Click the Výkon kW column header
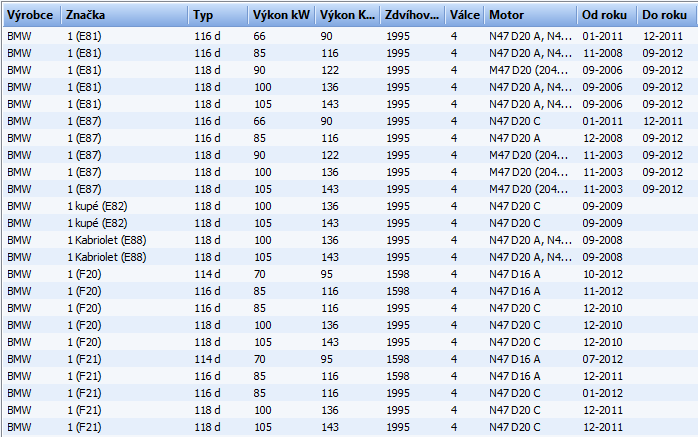698x437 pixels. pyautogui.click(x=281, y=16)
